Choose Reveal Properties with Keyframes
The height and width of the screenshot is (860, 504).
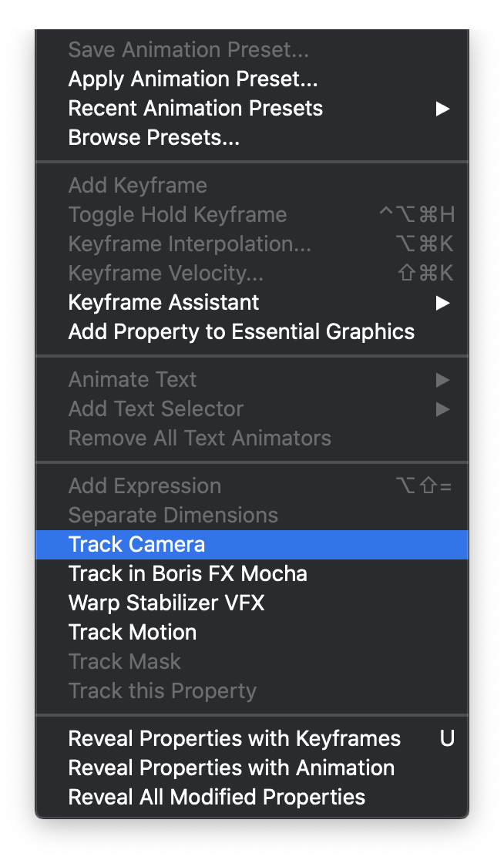pos(234,738)
